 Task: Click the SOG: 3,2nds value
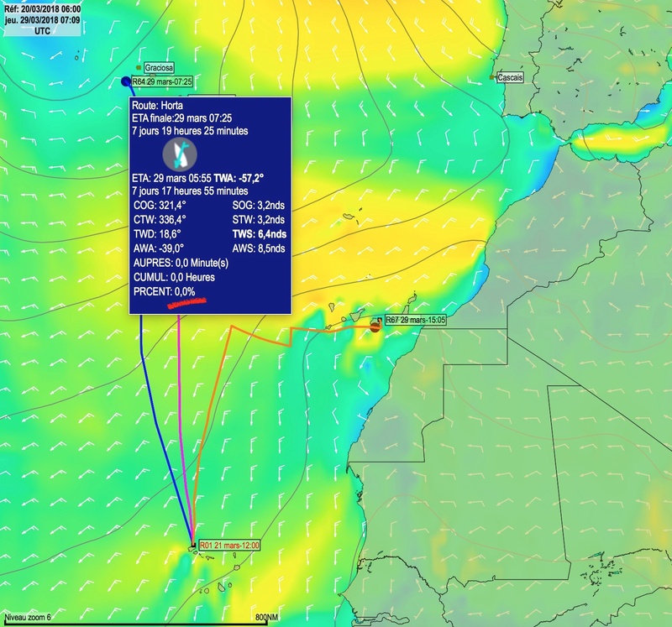pyautogui.click(x=259, y=205)
